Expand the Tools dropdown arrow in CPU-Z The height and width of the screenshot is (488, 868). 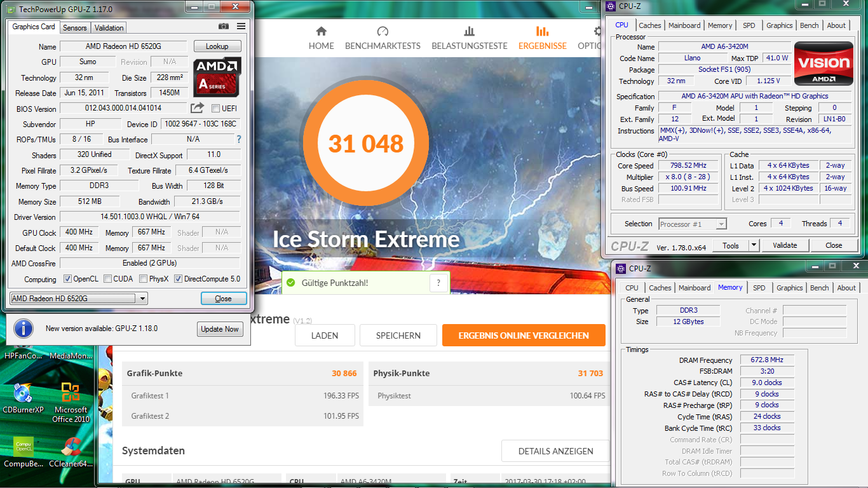tap(754, 245)
